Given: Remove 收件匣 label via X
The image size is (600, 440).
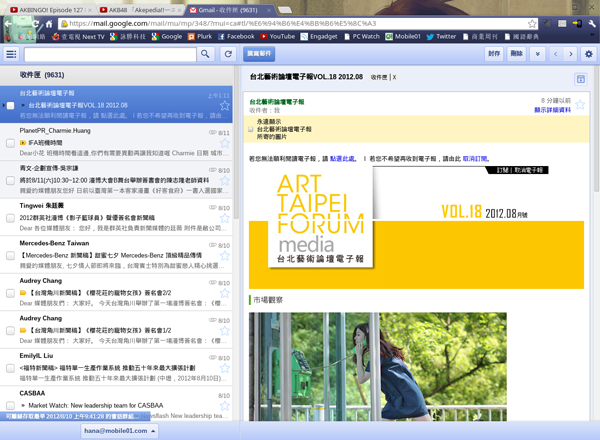Looking at the screenshot, I should tap(394, 77).
